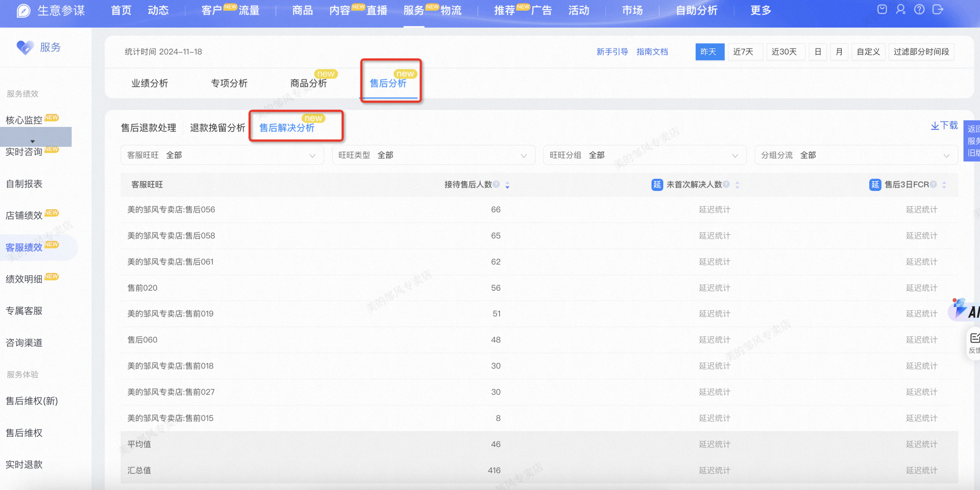Open 咨询渠道 in the sidebar

[x=24, y=343]
